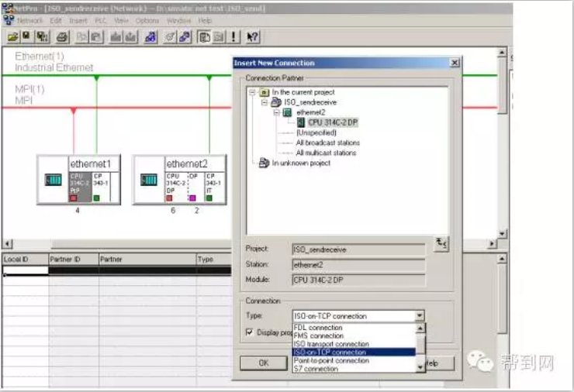Click the CPU 314C-2 module in ethernet1 station
Screen dimensions: 574x392
[81, 184]
